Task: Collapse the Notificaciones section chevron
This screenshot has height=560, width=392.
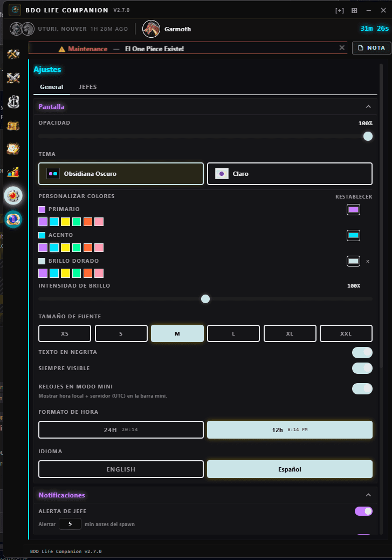Action: pyautogui.click(x=368, y=495)
